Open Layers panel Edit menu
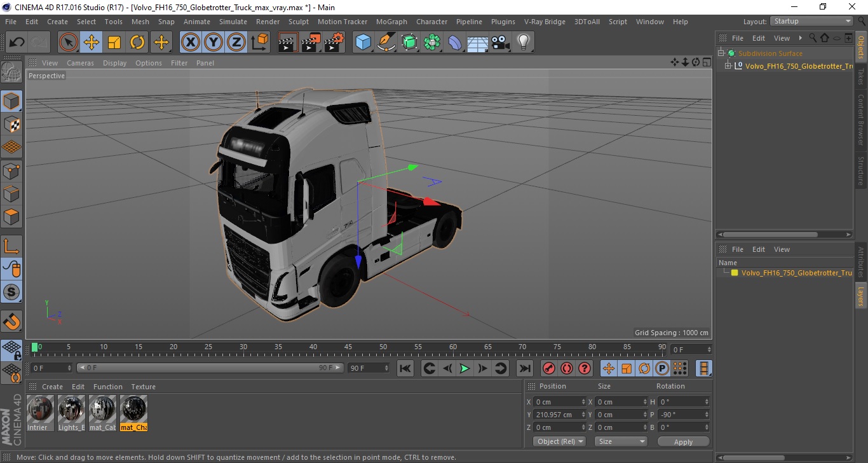Screen dimensions: 868x463 click(759, 249)
